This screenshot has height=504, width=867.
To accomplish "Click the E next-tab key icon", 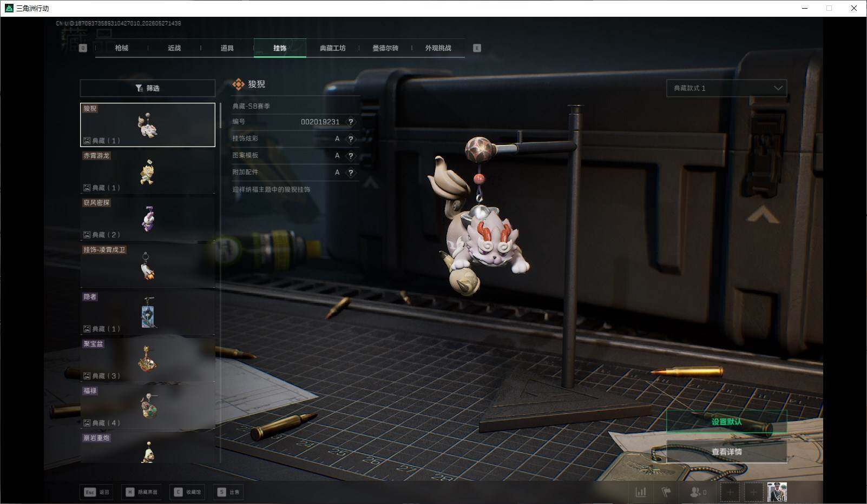I will pyautogui.click(x=477, y=48).
